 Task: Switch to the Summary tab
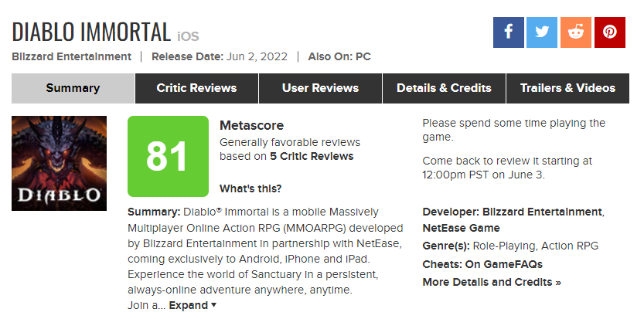pos(73,88)
